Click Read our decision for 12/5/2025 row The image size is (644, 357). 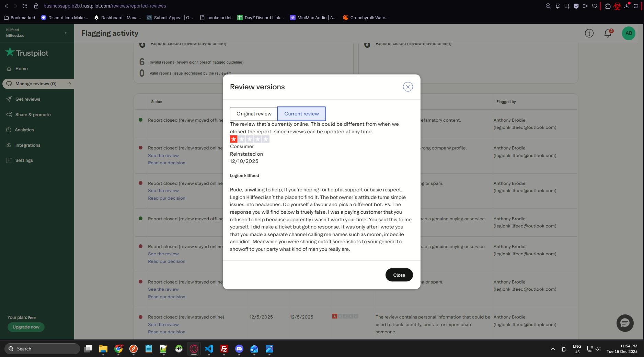pos(166,332)
